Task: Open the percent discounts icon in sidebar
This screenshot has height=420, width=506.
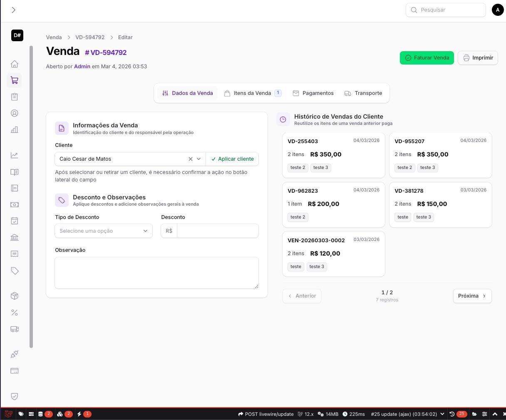Action: point(15,312)
